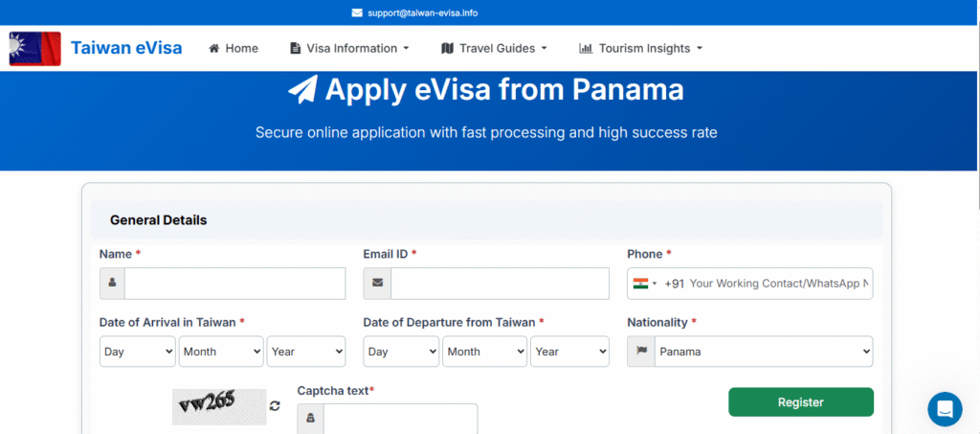Open the Travel Guides menu
The height and width of the screenshot is (434, 980).
[494, 49]
